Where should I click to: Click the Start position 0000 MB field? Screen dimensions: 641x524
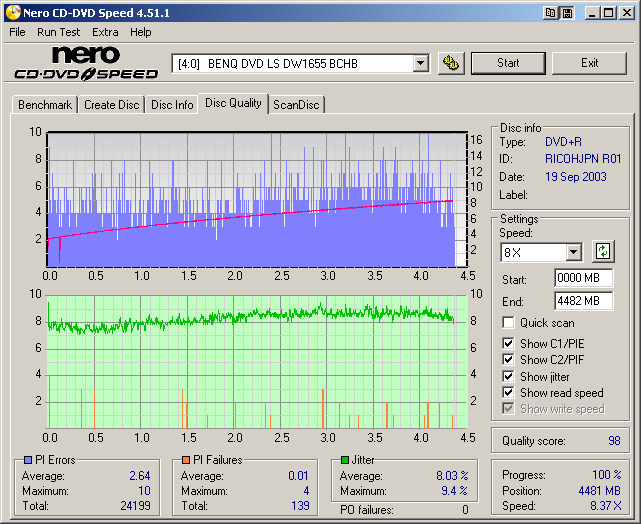coord(583,278)
